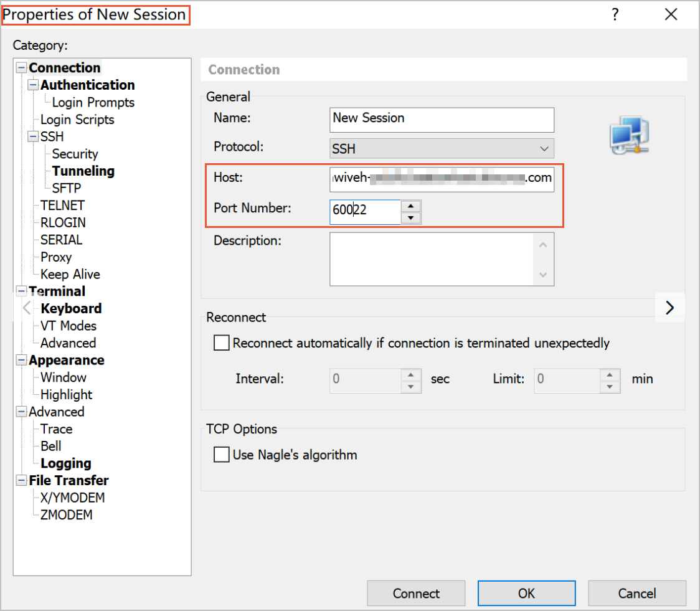Confirm with the OK button
This screenshot has width=700, height=611.
526,593
